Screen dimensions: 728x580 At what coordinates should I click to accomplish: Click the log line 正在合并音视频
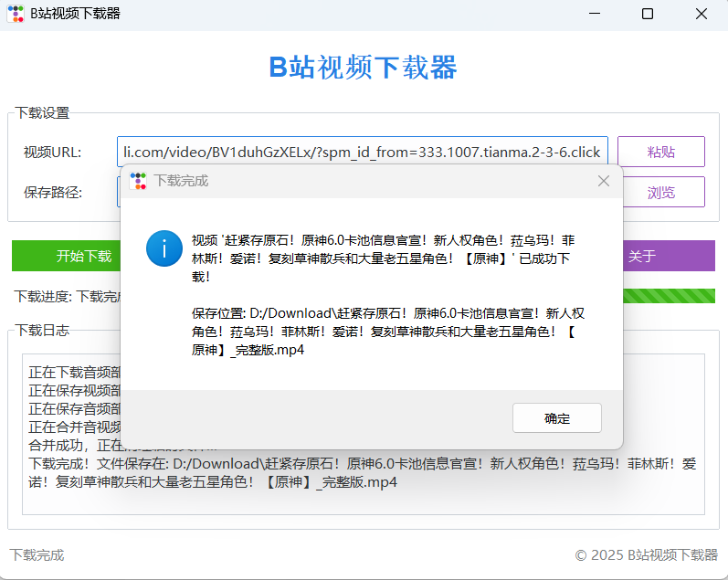pos(74,427)
